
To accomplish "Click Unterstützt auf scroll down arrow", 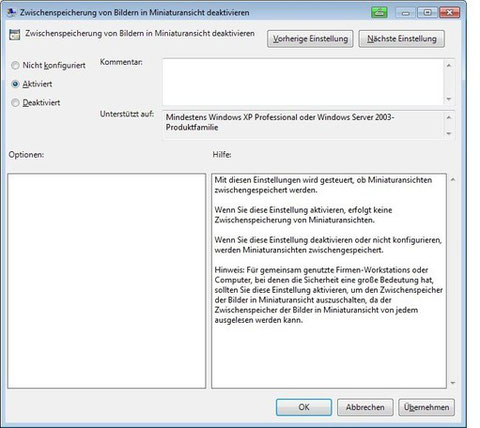I will 449,134.
